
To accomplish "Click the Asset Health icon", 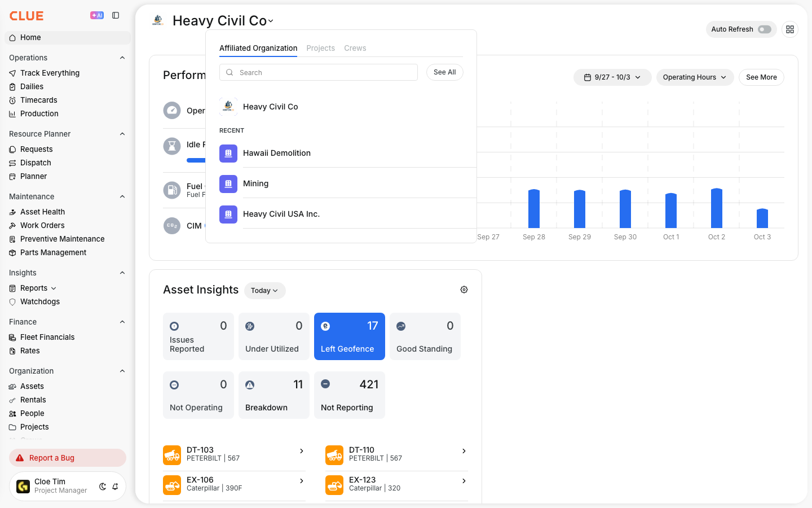I will coord(12,212).
